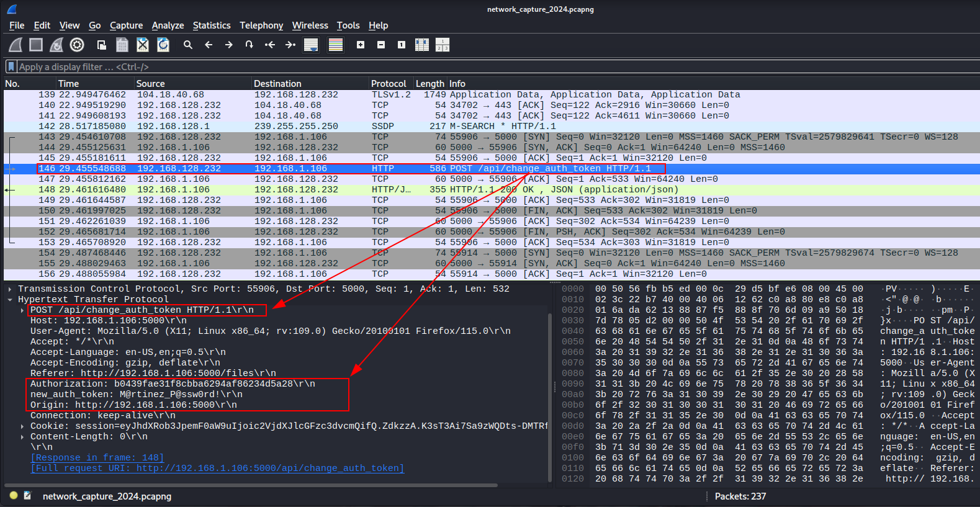
Task: Restart the current capture
Action: click(x=56, y=45)
